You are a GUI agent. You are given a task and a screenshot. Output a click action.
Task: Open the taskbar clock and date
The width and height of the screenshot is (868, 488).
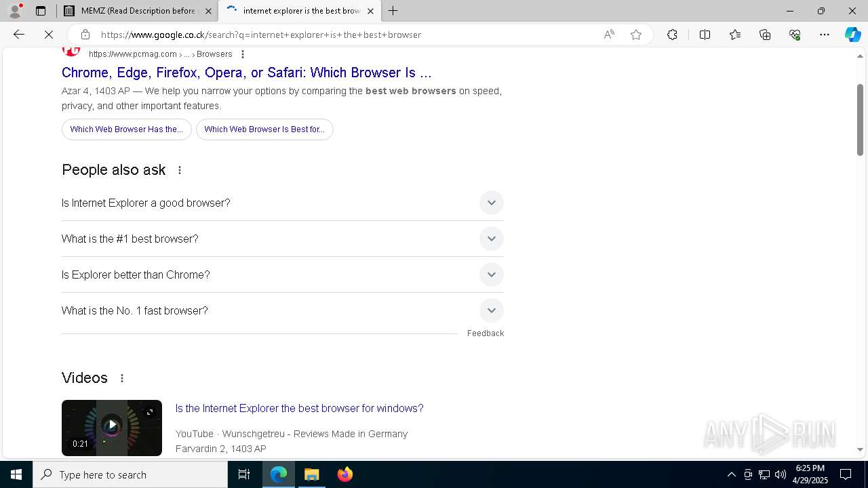point(810,474)
